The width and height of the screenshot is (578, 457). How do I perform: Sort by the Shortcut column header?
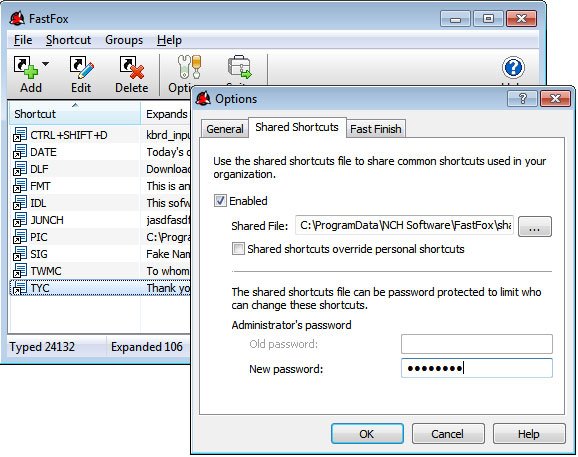(75, 114)
